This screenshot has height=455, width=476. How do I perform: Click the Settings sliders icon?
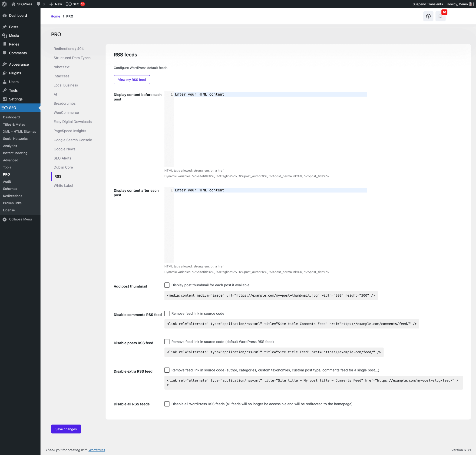pos(5,99)
